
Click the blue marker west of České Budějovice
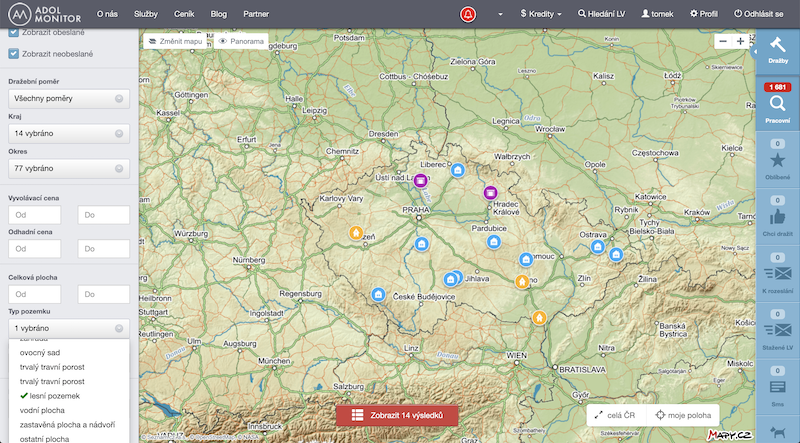(378, 294)
